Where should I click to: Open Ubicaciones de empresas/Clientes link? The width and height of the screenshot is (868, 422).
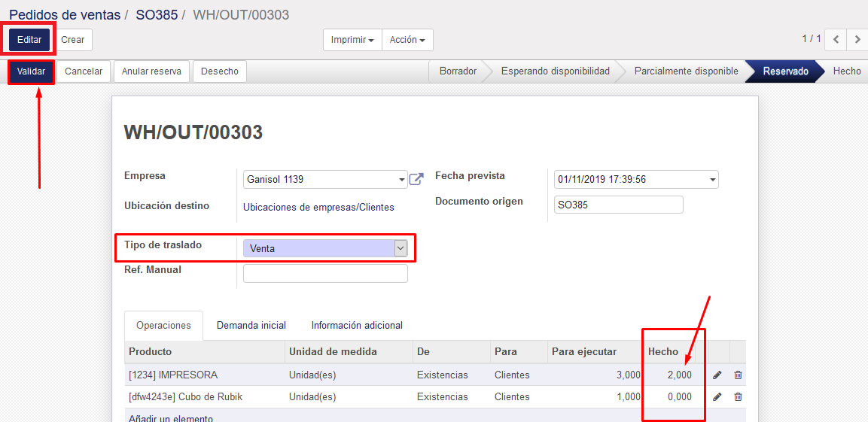(x=319, y=208)
